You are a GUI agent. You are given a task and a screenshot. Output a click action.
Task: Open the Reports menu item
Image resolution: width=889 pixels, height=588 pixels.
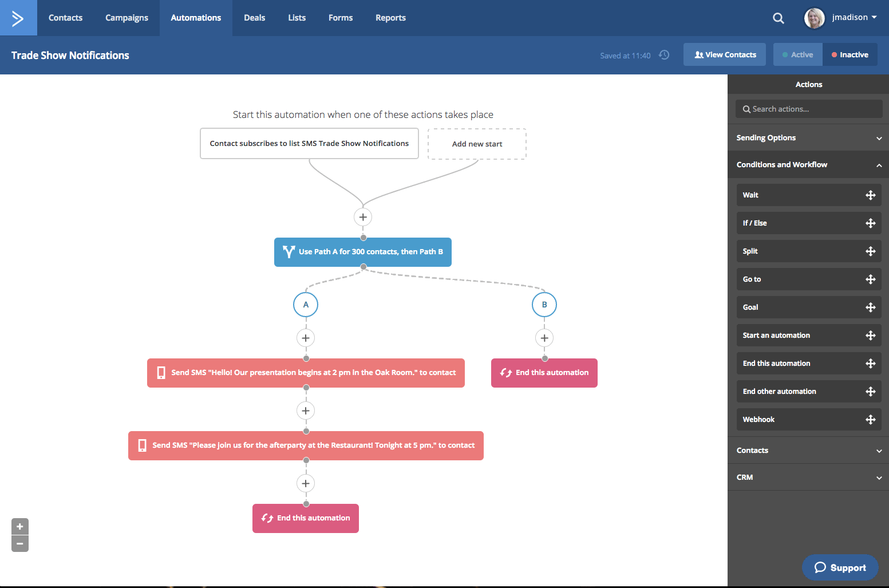[390, 18]
